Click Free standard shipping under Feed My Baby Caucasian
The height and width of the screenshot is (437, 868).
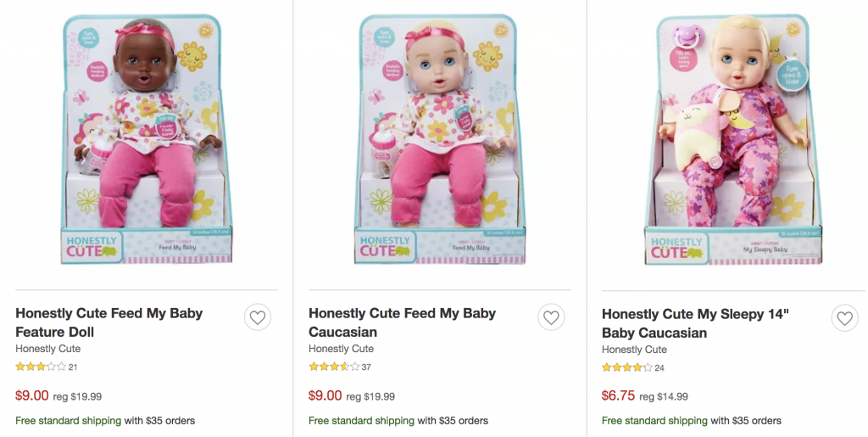tap(361, 420)
